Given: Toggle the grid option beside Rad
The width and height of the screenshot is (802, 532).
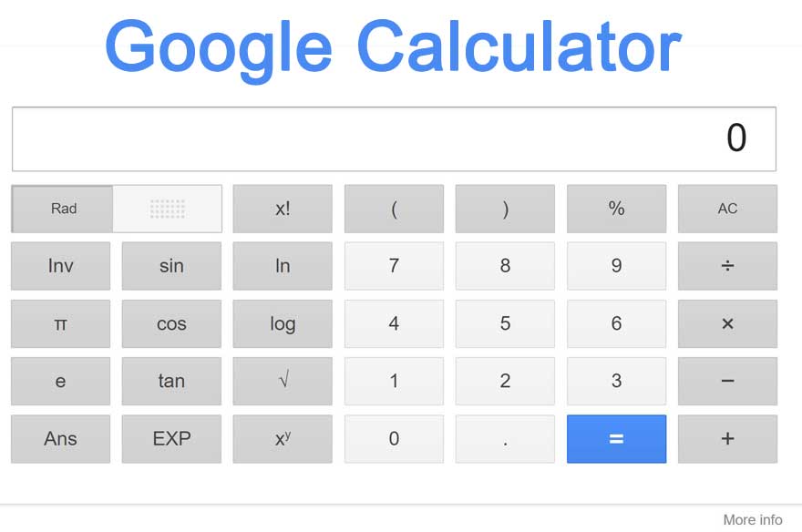Looking at the screenshot, I should click(168, 209).
